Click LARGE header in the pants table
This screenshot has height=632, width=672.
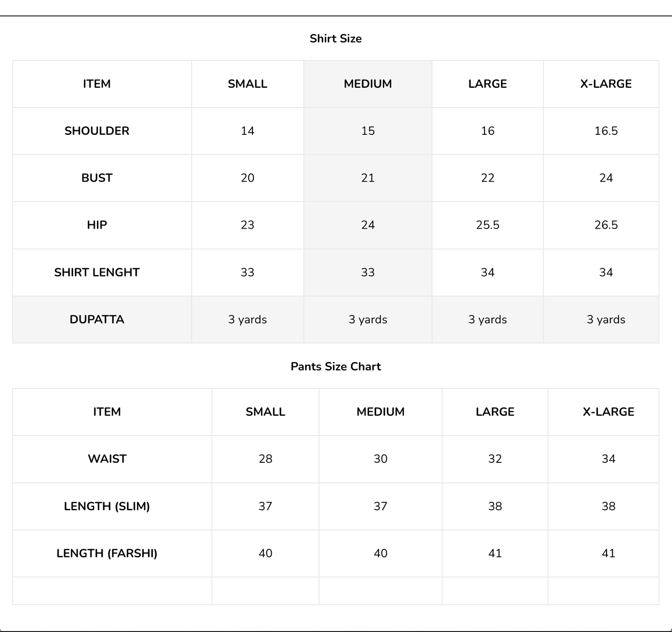click(495, 412)
